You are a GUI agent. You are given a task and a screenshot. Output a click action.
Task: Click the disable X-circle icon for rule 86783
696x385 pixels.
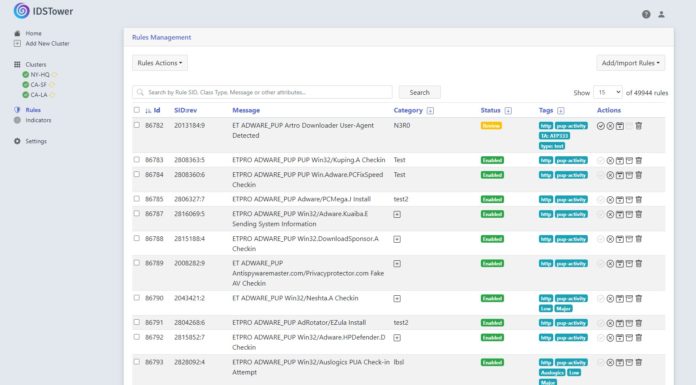[610, 161]
